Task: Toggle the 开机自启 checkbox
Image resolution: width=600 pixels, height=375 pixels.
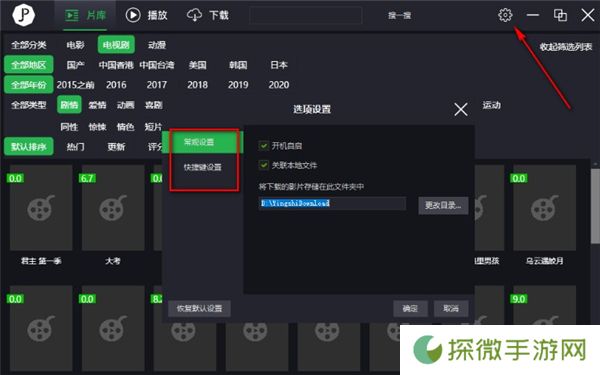Action: pyautogui.click(x=263, y=145)
